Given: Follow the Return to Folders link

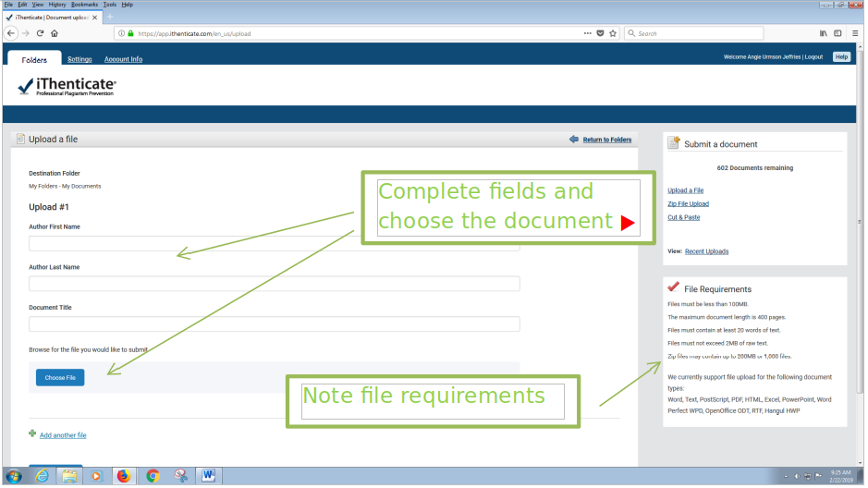Looking at the screenshot, I should pos(606,140).
